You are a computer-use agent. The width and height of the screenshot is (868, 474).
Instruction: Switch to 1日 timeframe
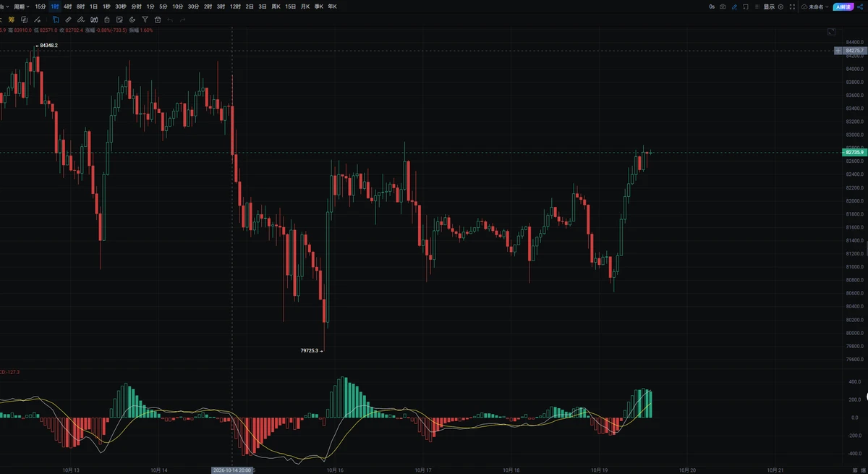pyautogui.click(x=94, y=7)
